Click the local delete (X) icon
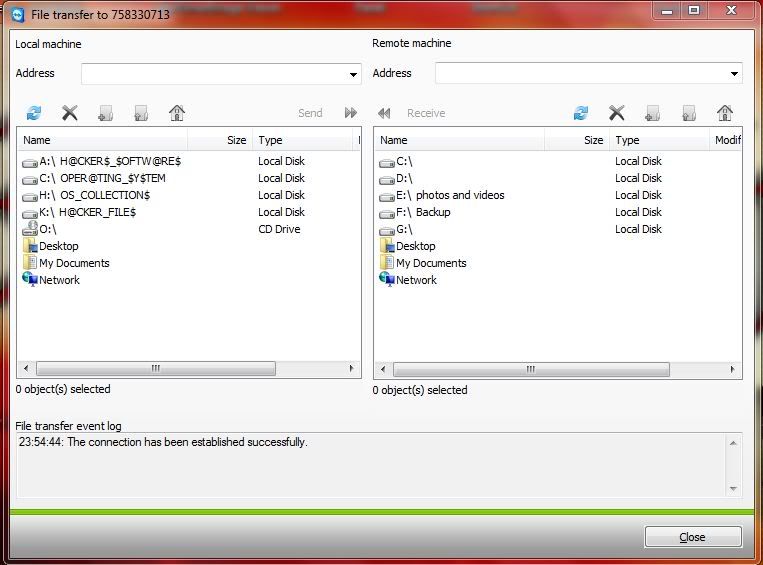The height and width of the screenshot is (565, 763). [70, 113]
